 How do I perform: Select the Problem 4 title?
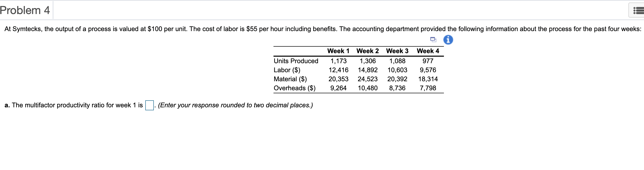(x=25, y=10)
